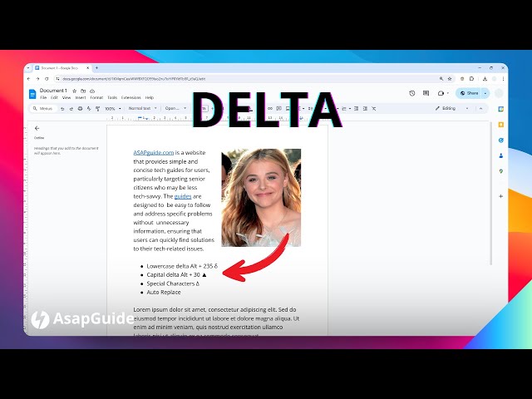The height and width of the screenshot is (399, 532).
Task: Click the Capital delta Alt + 30 line
Action: coord(176,275)
